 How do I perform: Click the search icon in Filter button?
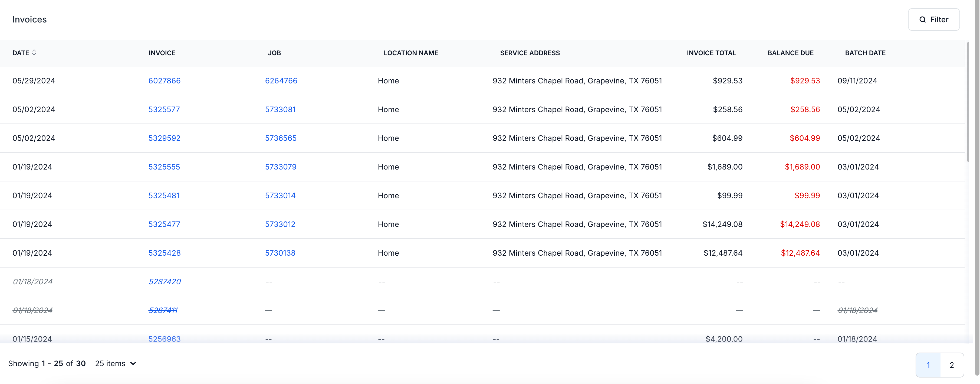(x=923, y=19)
